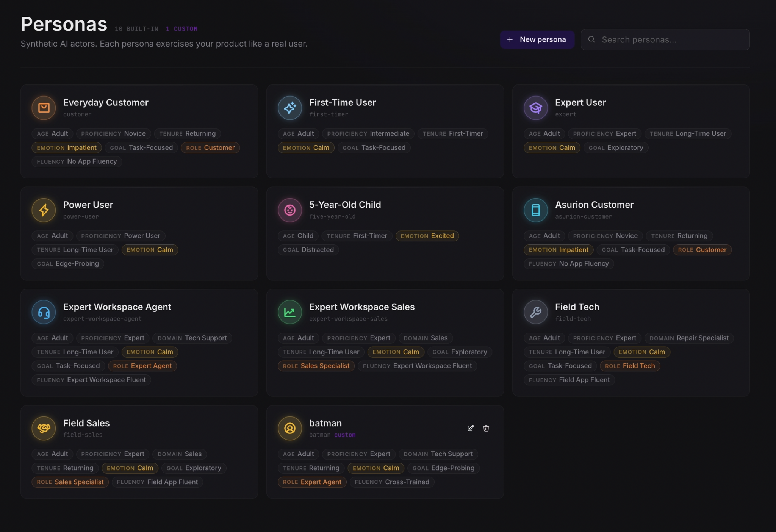Click the 'DOMAIN Repair Specialist' tag
Screen dimensions: 776x532
(689, 338)
